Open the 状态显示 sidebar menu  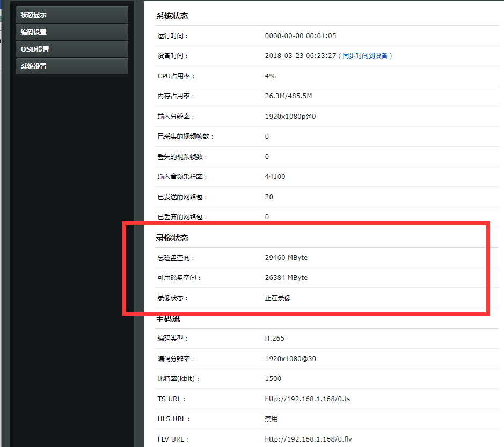pyautogui.click(x=71, y=15)
